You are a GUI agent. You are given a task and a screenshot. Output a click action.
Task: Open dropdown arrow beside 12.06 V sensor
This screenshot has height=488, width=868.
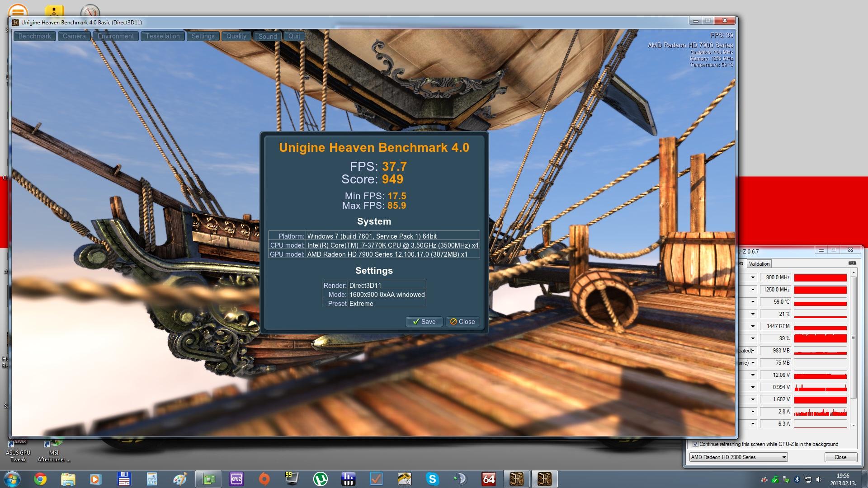click(x=753, y=375)
